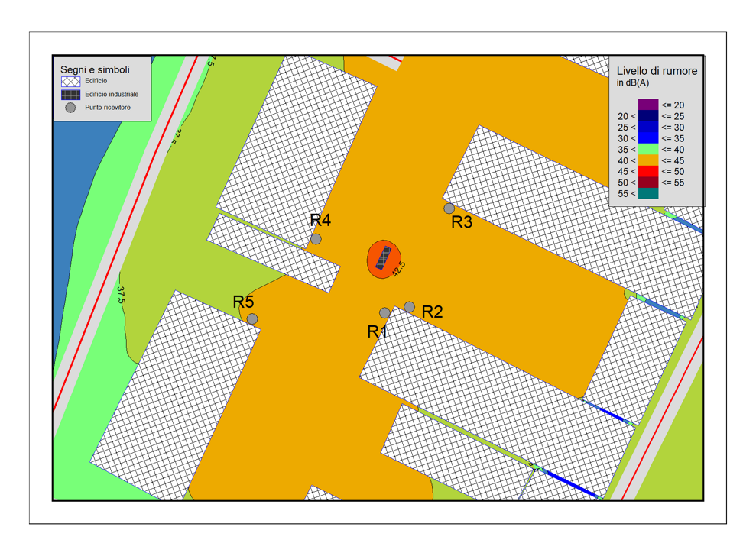Click the 37.5 contour label on left side

[x=121, y=295]
